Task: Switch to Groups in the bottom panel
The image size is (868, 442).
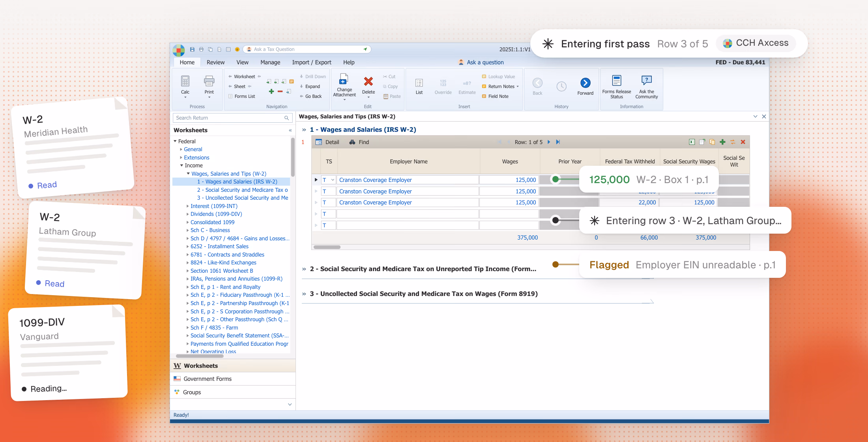Action: point(233,392)
